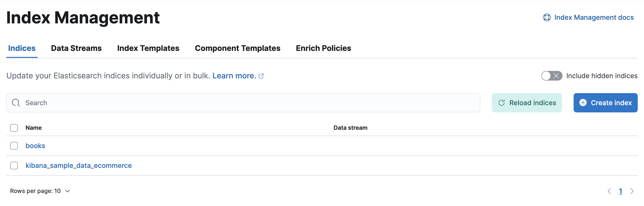Click the previous page arrow icon

pos(609,191)
